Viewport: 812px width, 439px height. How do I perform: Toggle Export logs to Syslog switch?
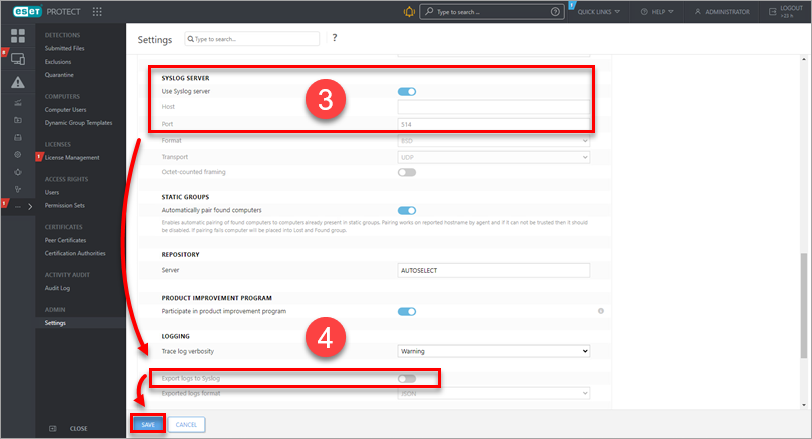(407, 379)
